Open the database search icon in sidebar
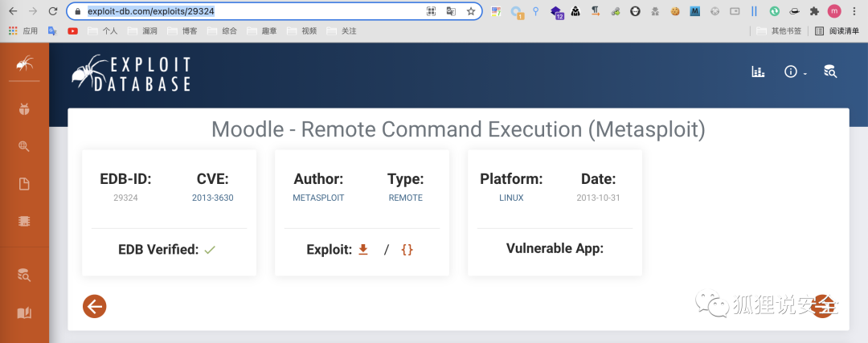The image size is (868, 343). coord(24,275)
